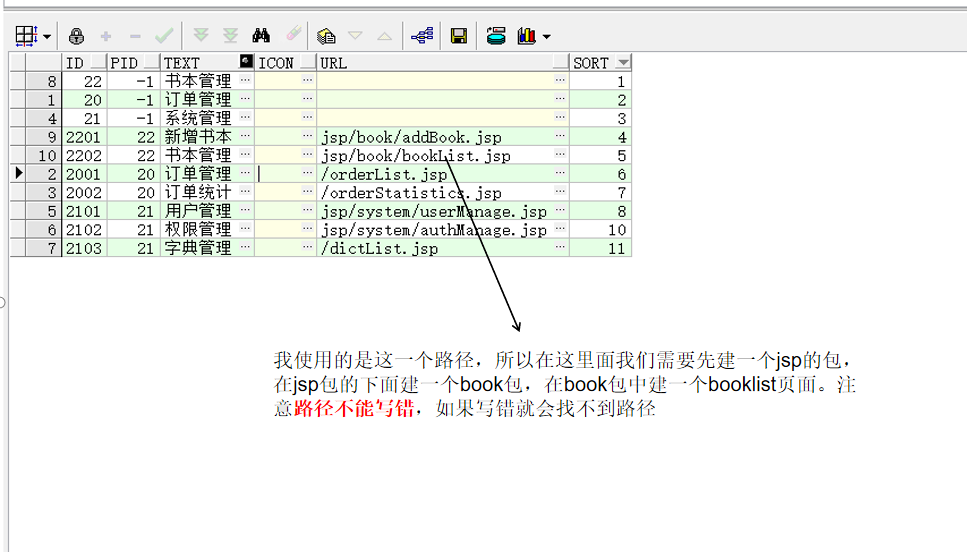Open ellipsis editor for URL jsp/book/addBook.jsp
967x552 pixels.
[560, 136]
